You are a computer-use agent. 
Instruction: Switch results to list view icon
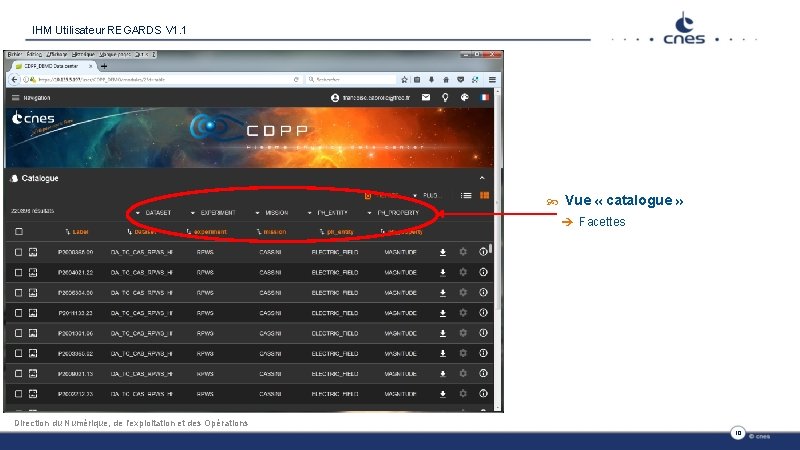466,195
